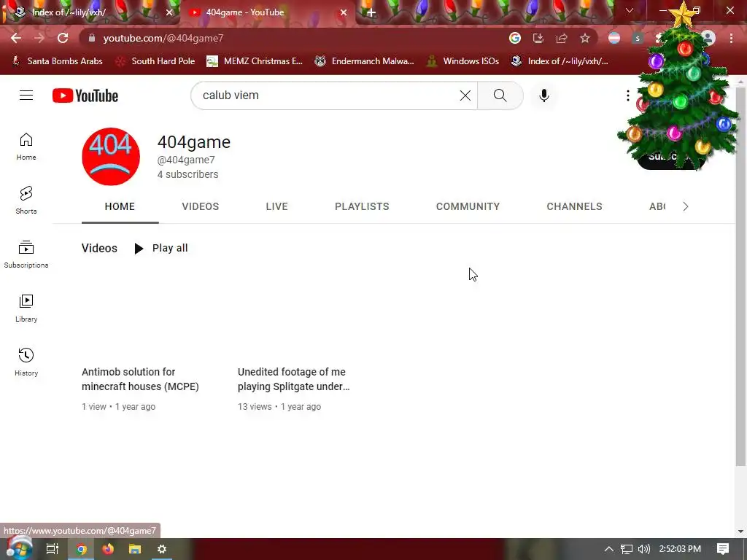Open File Explorer from the taskbar

tap(135, 549)
